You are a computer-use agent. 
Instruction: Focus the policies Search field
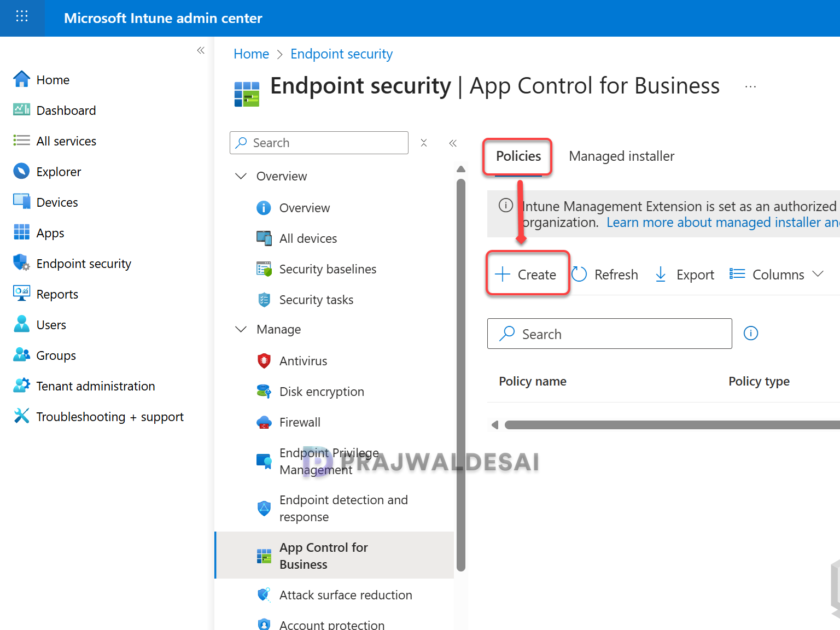(x=609, y=334)
